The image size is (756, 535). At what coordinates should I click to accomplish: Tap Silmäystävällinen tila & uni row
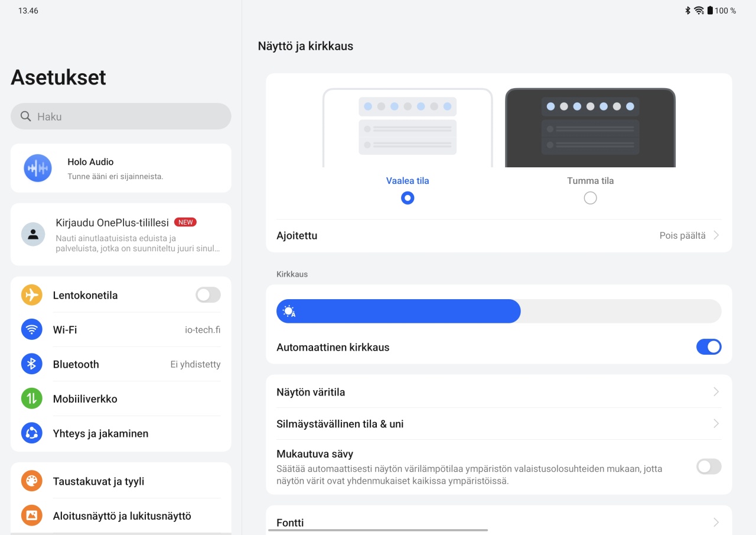pos(499,424)
